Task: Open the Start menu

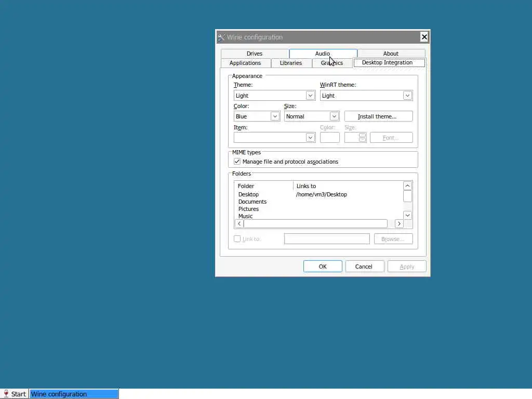Action: (x=14, y=394)
